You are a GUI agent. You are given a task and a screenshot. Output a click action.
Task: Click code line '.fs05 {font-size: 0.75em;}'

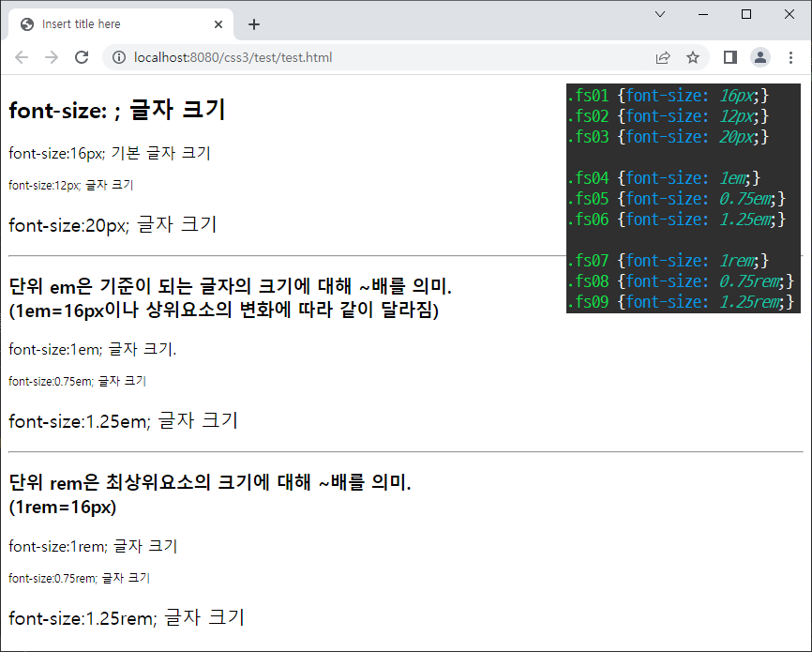click(677, 199)
